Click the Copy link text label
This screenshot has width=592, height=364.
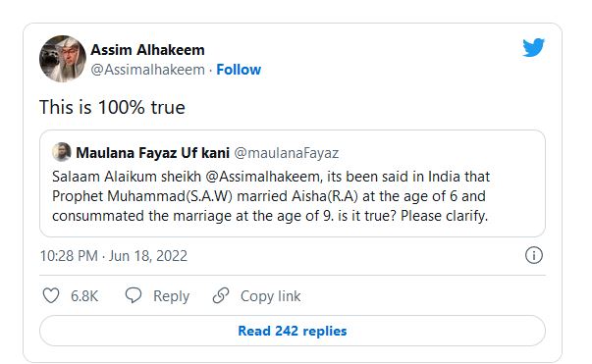pyautogui.click(x=270, y=296)
